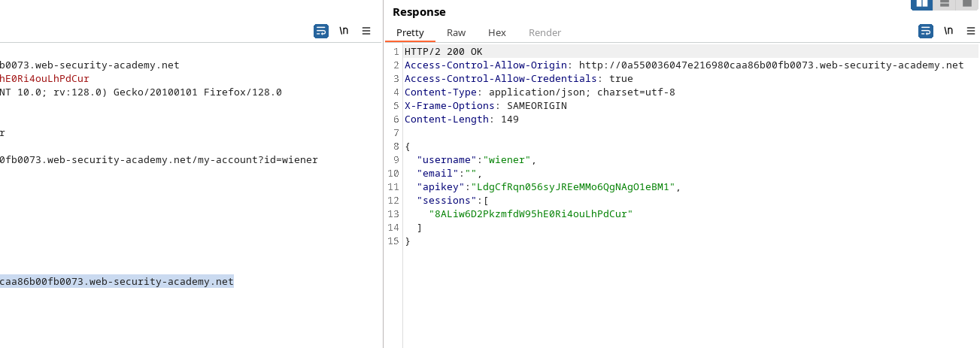The image size is (980, 348).
Task: Click the highlighted web-security-academy.net text in the request
Action: (x=117, y=282)
